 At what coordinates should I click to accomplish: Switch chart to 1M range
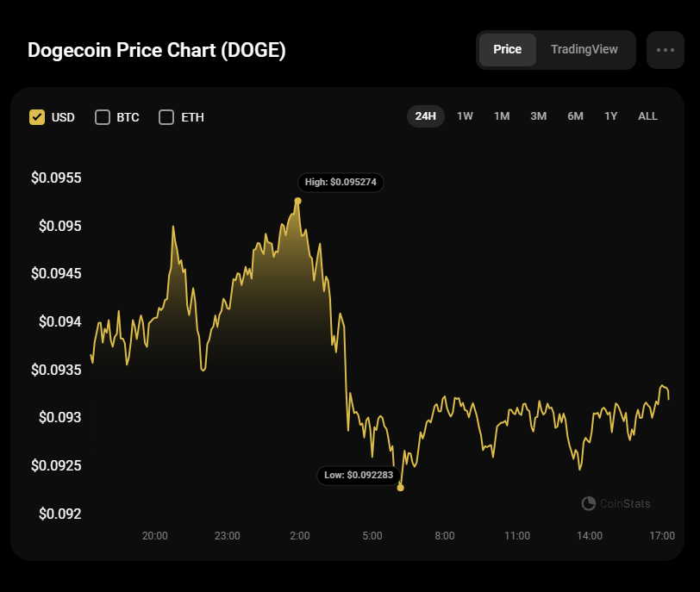[x=502, y=116]
